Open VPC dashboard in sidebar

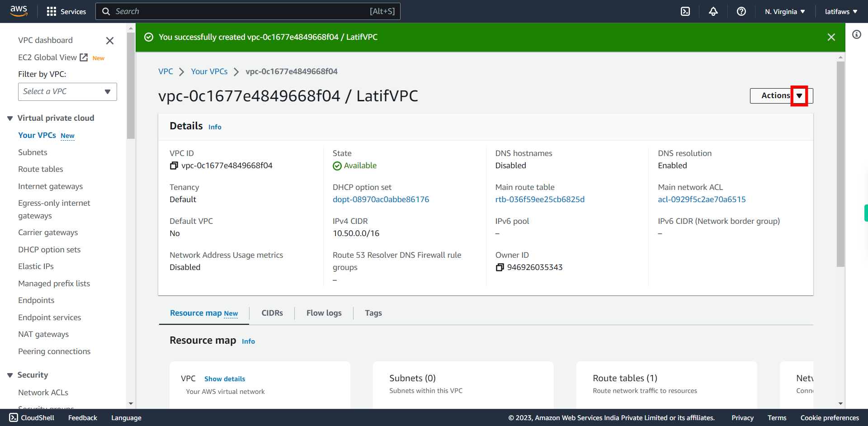click(x=45, y=40)
